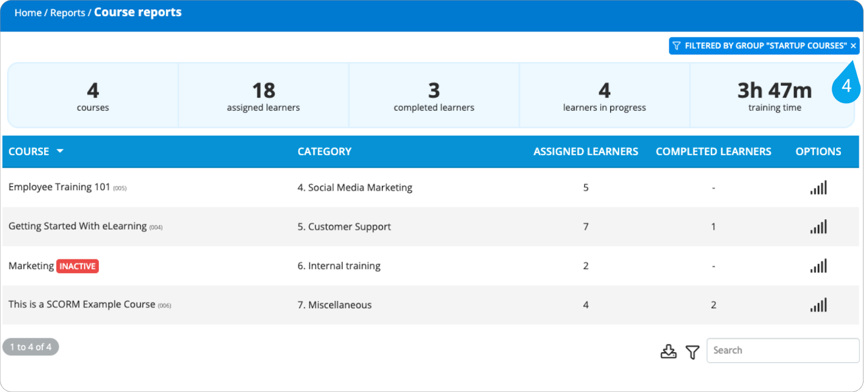
Task: Open Getting Started With eLearning course
Action: pos(78,226)
